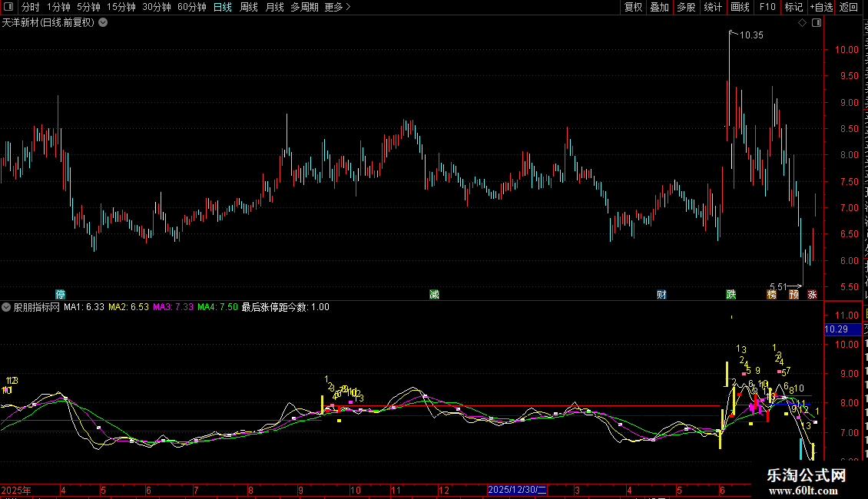Expand dropdown next to 天洋新材 title

pos(103,23)
